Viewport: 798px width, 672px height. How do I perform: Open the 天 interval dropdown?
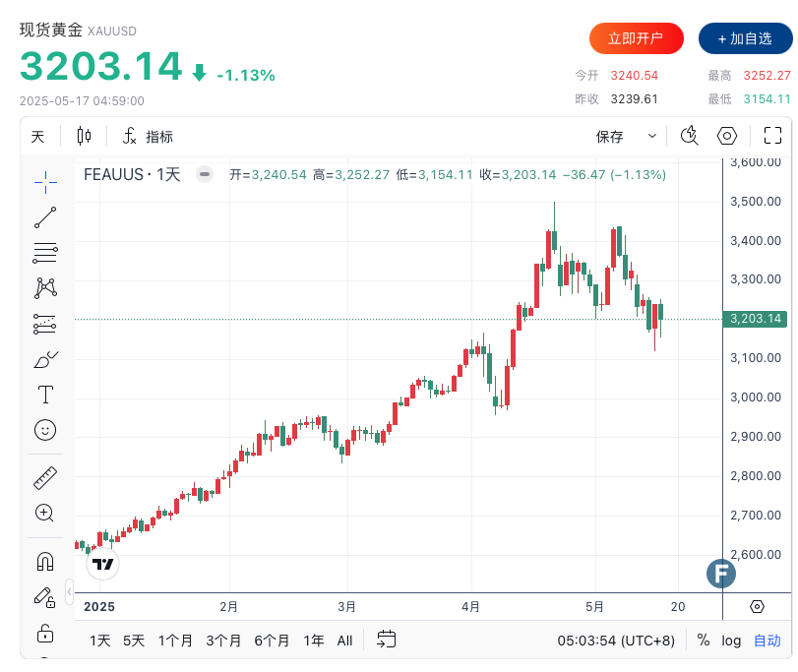[37, 137]
